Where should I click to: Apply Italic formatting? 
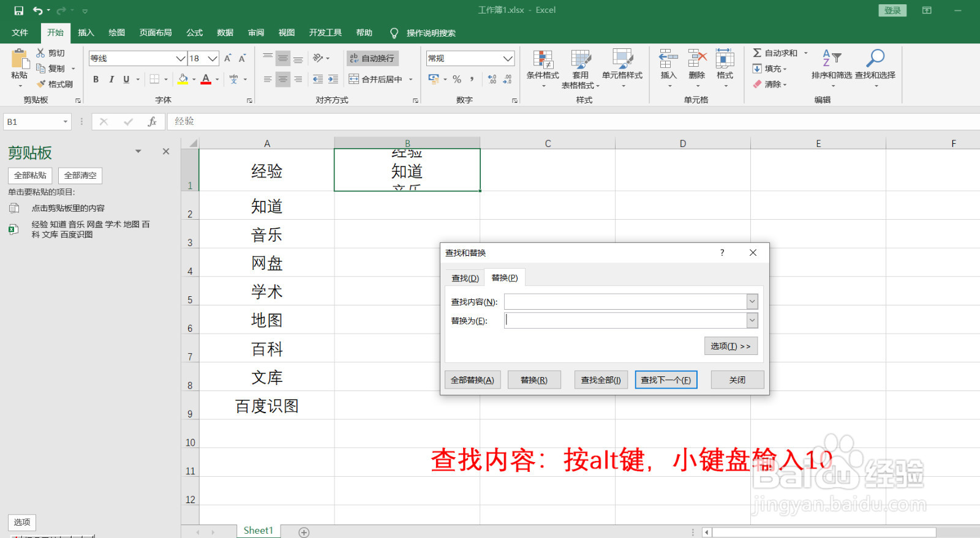tap(111, 79)
